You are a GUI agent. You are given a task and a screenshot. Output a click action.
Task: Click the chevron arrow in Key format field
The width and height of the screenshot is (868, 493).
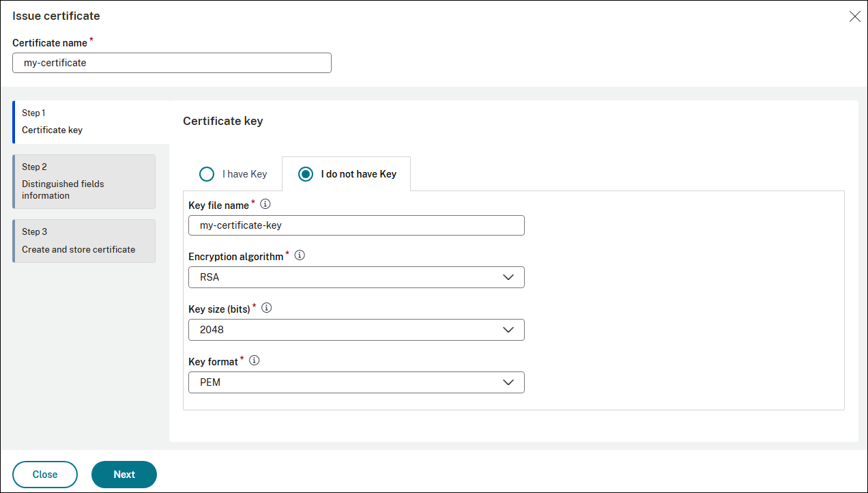pyautogui.click(x=508, y=382)
